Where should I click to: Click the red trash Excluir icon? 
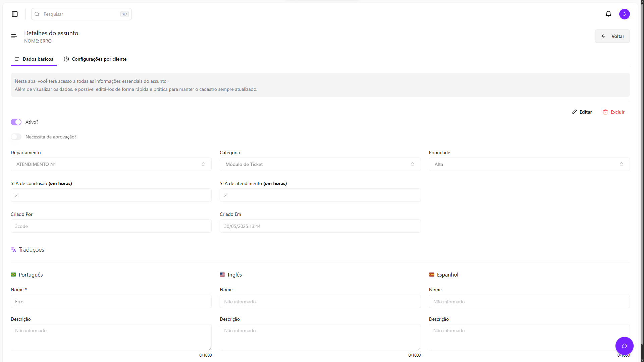605,112
